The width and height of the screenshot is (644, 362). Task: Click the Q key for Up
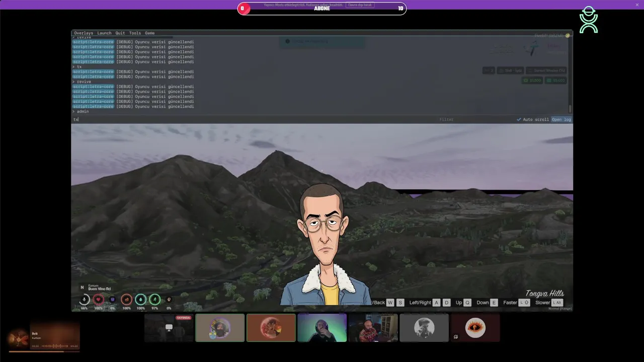467,303
